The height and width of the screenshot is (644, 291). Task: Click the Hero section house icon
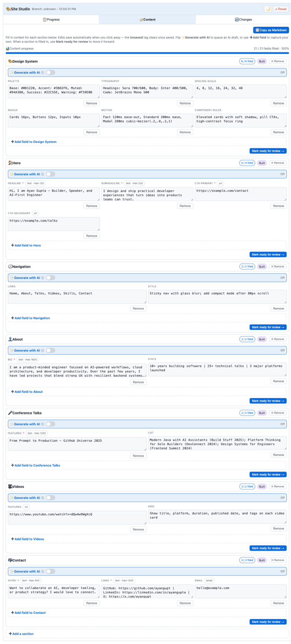(x=10, y=163)
